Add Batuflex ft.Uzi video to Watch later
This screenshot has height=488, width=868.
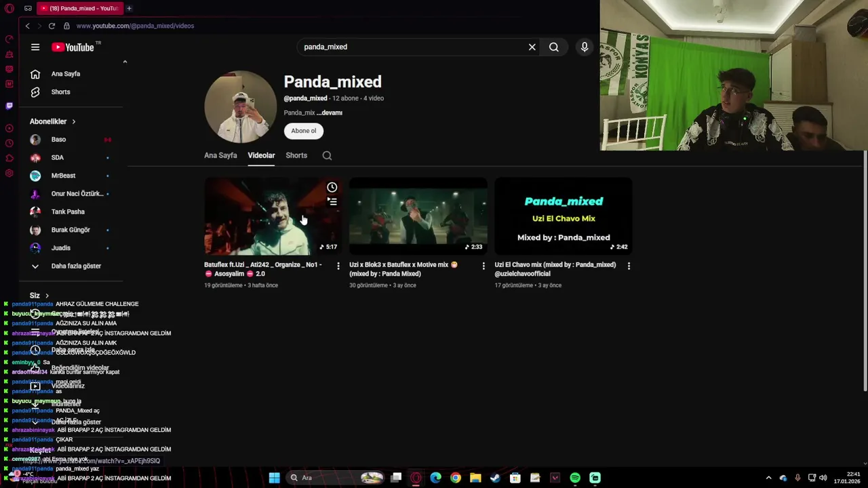(332, 187)
